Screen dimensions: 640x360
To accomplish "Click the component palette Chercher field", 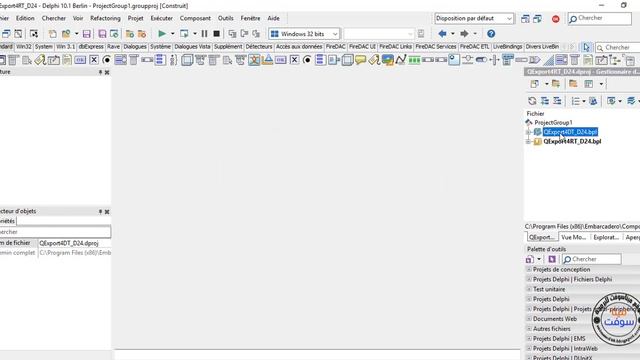I will [x=618, y=48].
